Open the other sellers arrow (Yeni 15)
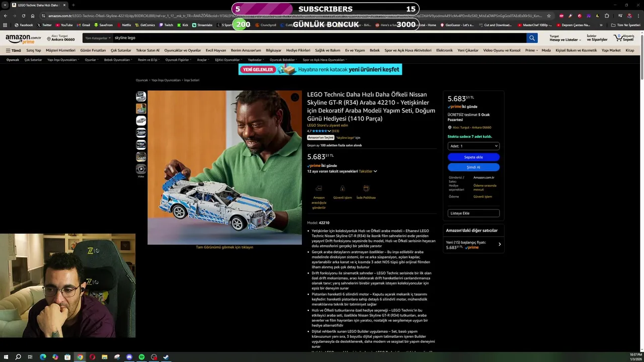Screen dimensions: 644x362 pos(500,244)
